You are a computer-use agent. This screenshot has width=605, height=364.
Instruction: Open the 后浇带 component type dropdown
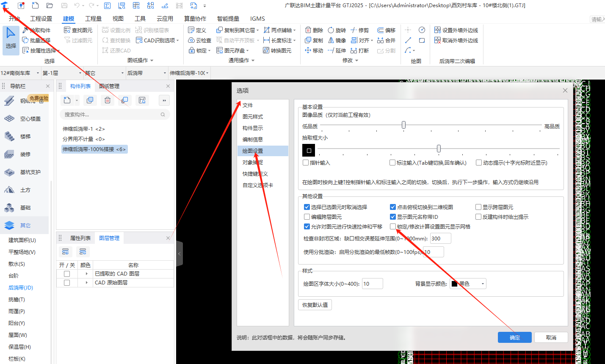click(x=165, y=73)
